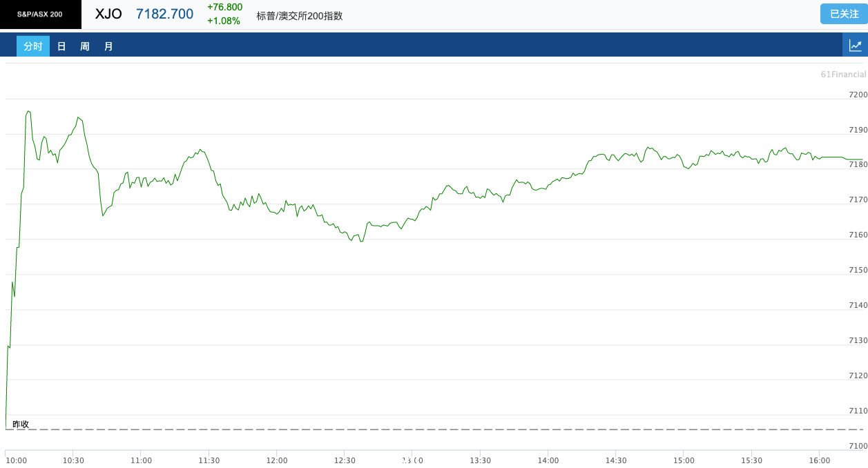The height and width of the screenshot is (468, 868).
Task: Switch to the 周 weekly tab
Action: pos(85,46)
